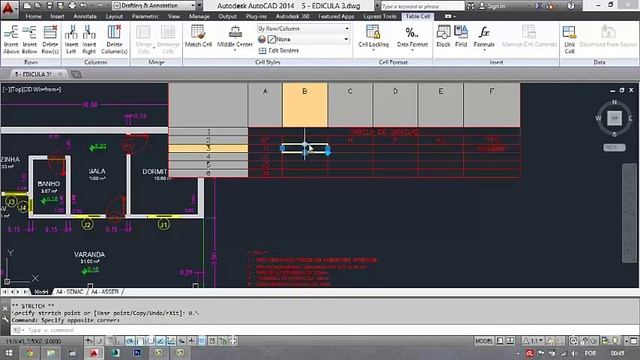
Task: Click the Insert Above row tool
Action: (11, 40)
